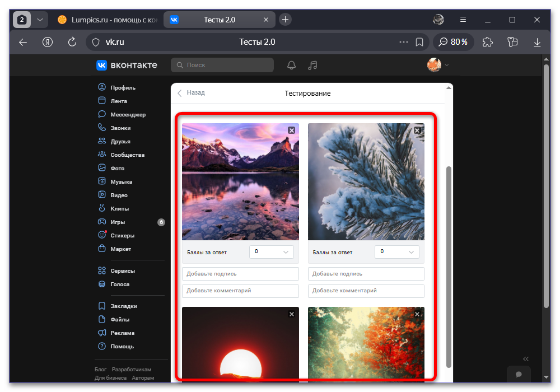560x392 pixels.
Task: Open the browser downloads icon
Action: click(537, 42)
